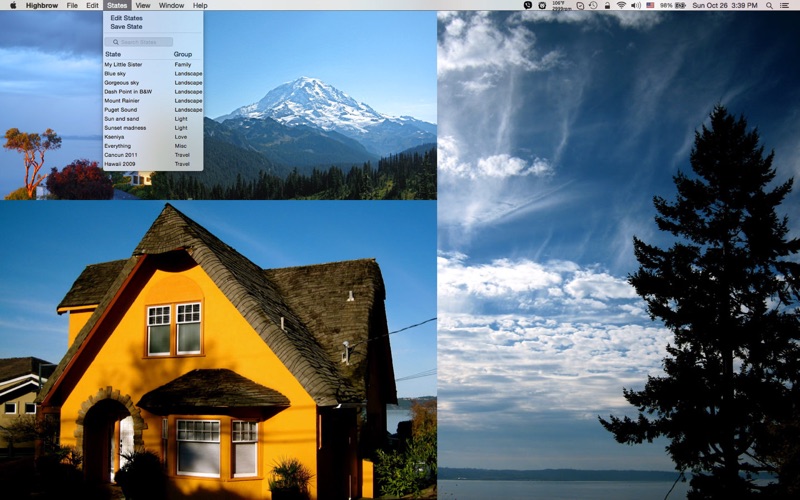The height and width of the screenshot is (500, 800).
Task: Open the Apple menu
Action: tap(13, 5)
